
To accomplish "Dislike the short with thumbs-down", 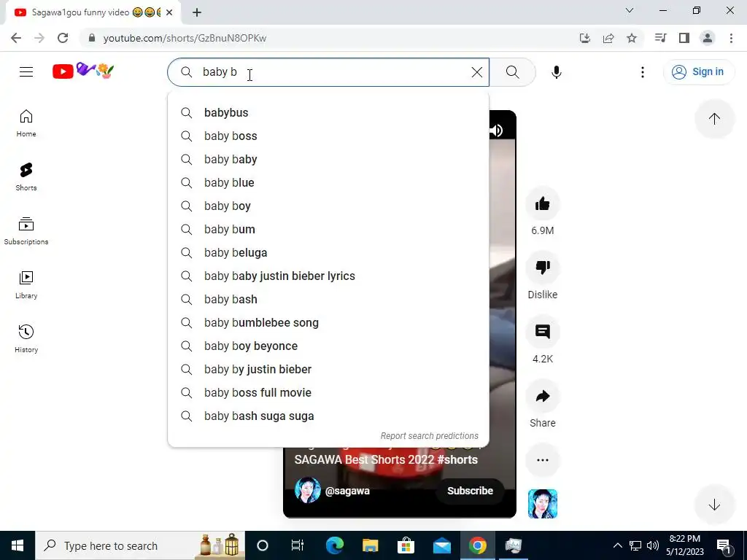I will pos(542,268).
